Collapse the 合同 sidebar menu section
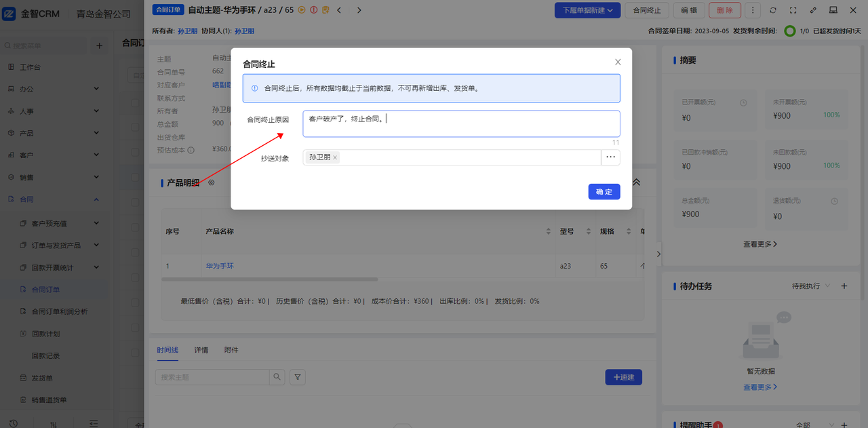Image resolution: width=868 pixels, height=428 pixels. coord(96,199)
